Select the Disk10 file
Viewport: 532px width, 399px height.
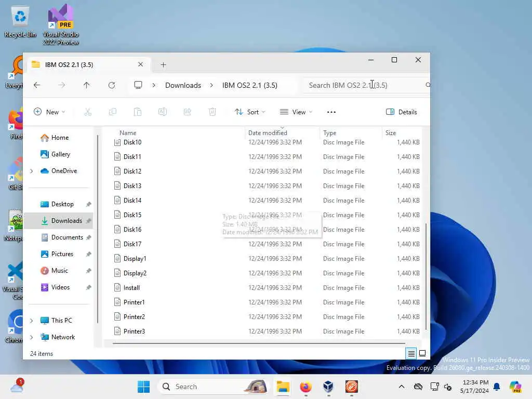pos(132,142)
